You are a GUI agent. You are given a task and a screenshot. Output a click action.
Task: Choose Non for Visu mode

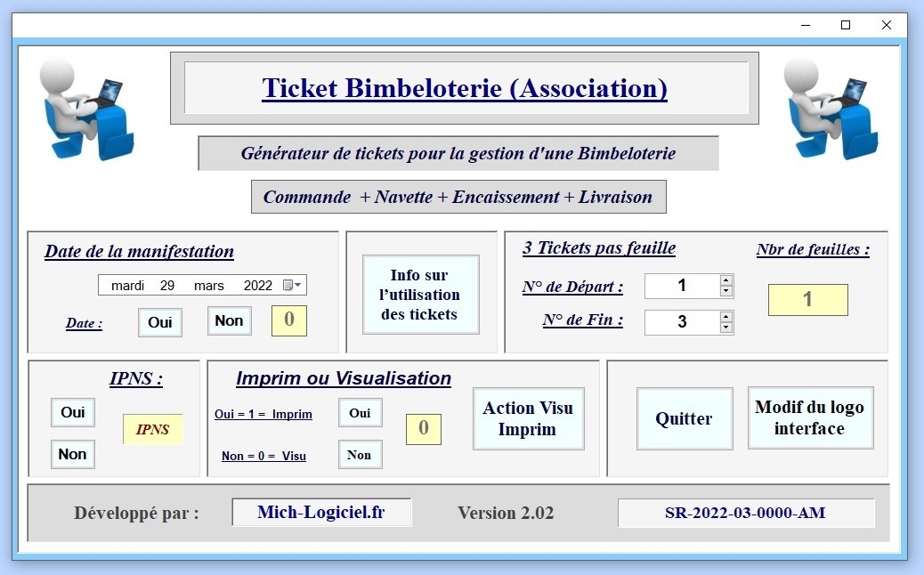360,455
